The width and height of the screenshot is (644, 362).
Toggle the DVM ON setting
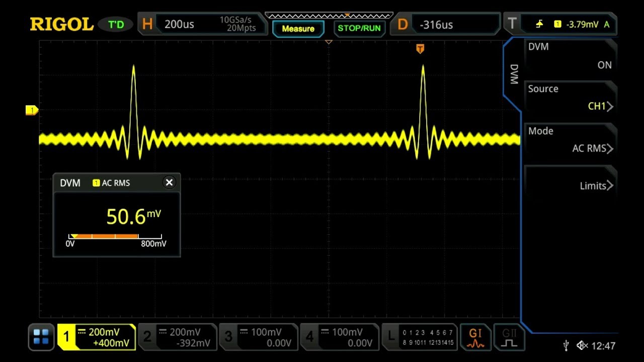coord(570,56)
